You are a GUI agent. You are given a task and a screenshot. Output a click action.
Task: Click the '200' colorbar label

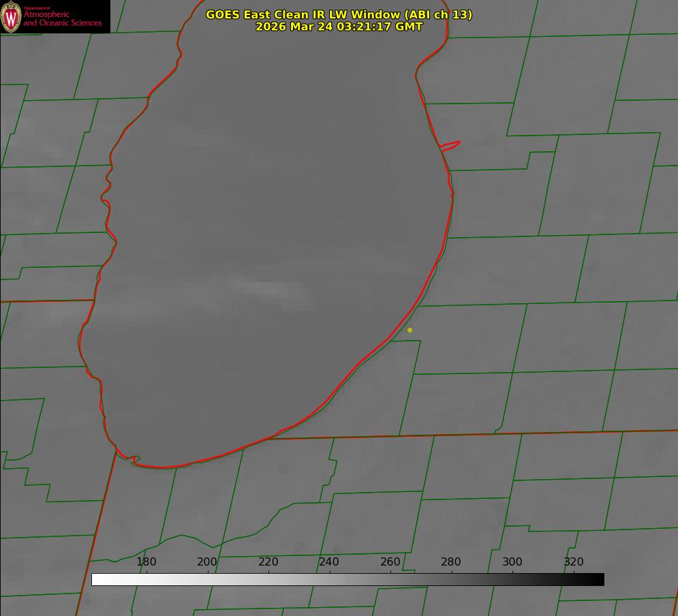(207, 561)
